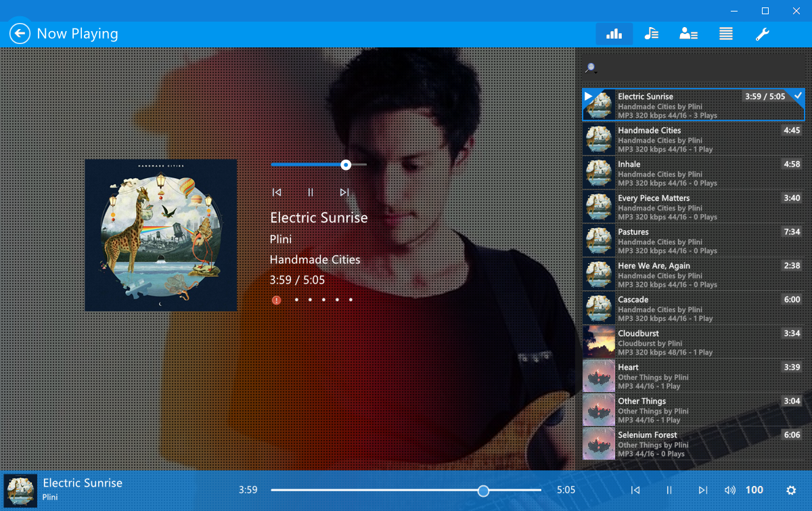Click the speaker volume icon in bottom bar
Image resolution: width=812 pixels, height=511 pixels.
[731, 490]
